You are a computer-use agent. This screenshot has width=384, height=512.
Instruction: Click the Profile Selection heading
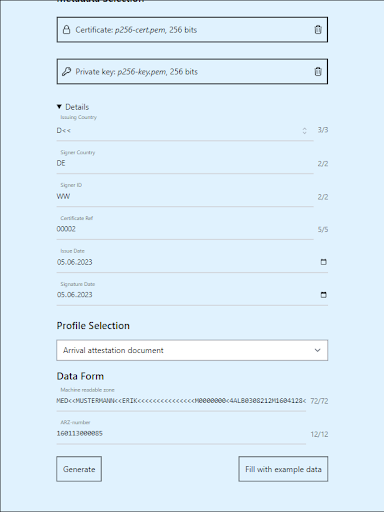pyautogui.click(x=93, y=326)
